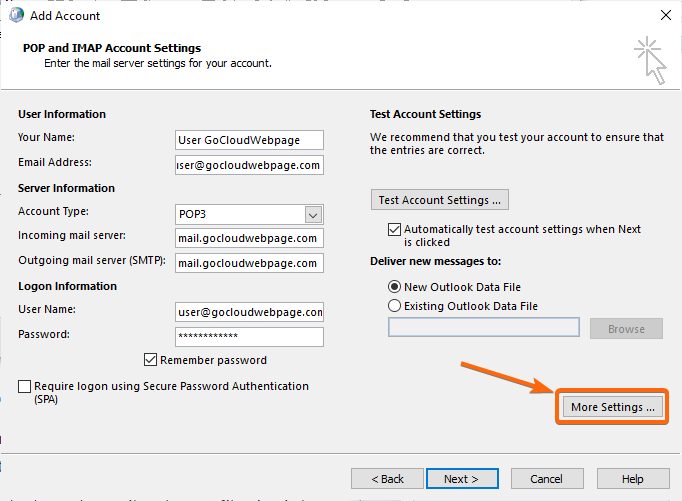Click the Server Information section label
This screenshot has height=501, width=682.
pyautogui.click(x=67, y=188)
